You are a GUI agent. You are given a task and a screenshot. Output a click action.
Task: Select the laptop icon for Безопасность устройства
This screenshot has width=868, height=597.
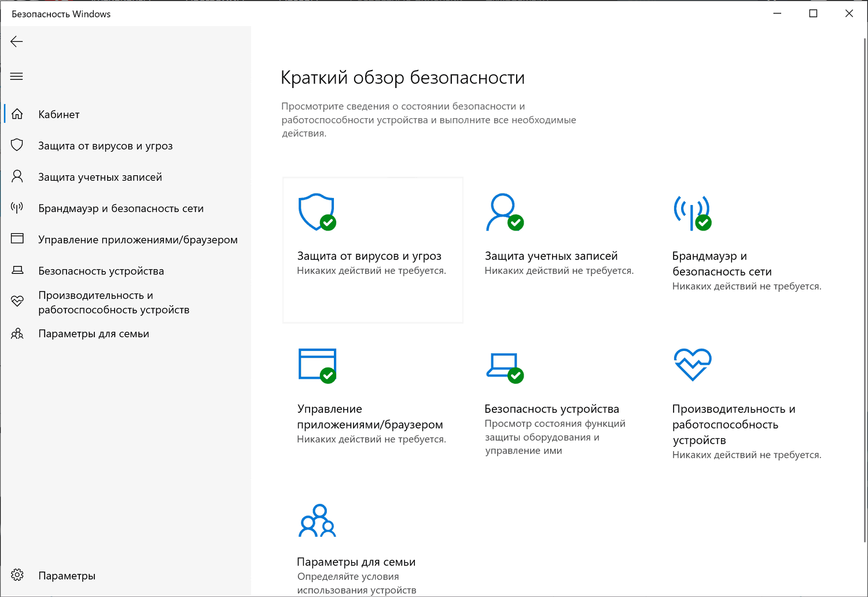(x=17, y=270)
